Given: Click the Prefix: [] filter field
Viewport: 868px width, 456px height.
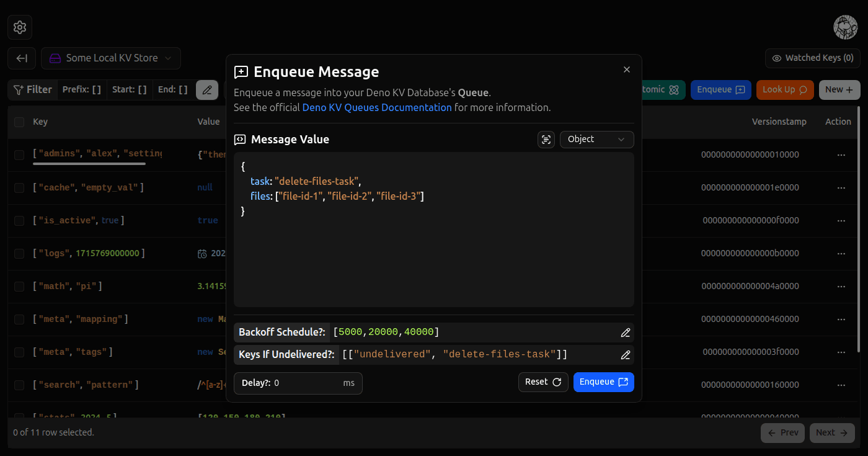Looking at the screenshot, I should click(x=82, y=90).
